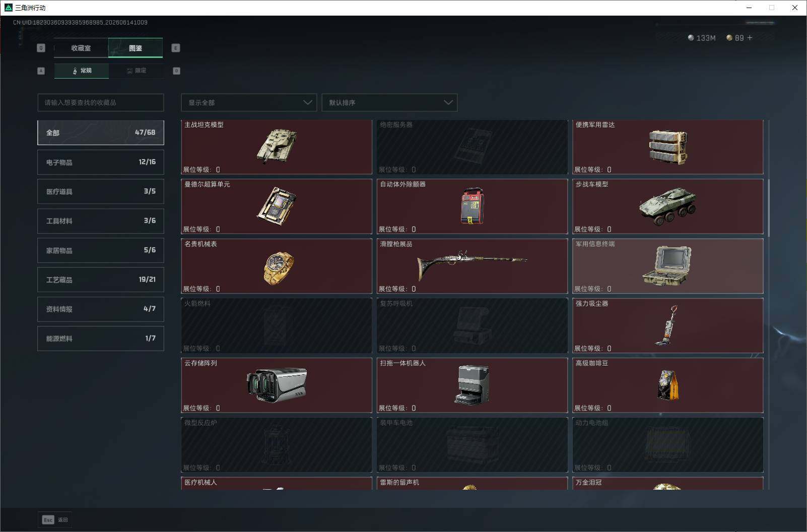The width and height of the screenshot is (807, 532).
Task: Expand the 默认排序 sort dropdown
Action: (389, 102)
